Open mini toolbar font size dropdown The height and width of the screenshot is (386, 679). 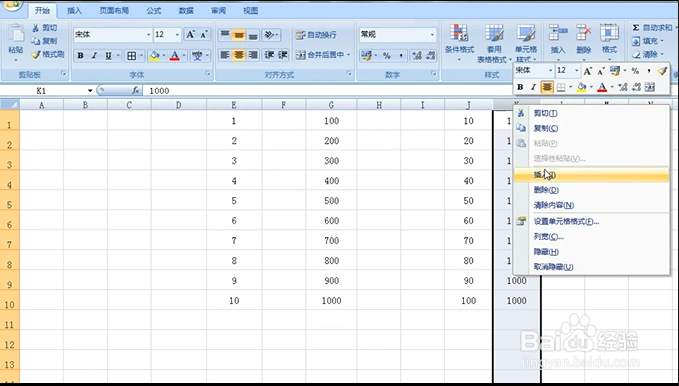coord(577,71)
